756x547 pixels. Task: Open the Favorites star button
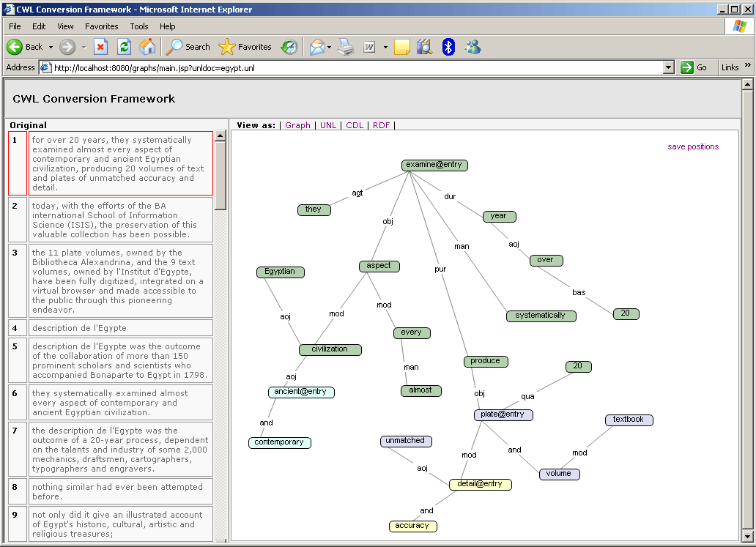[245, 47]
